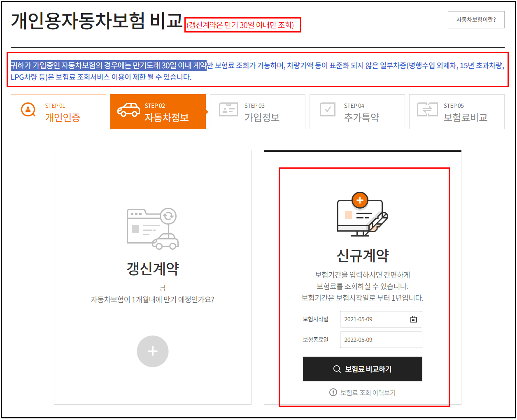Click the magnifier icon inside 보험료 비교하기 button
This screenshot has height=420, width=517.
(337, 369)
